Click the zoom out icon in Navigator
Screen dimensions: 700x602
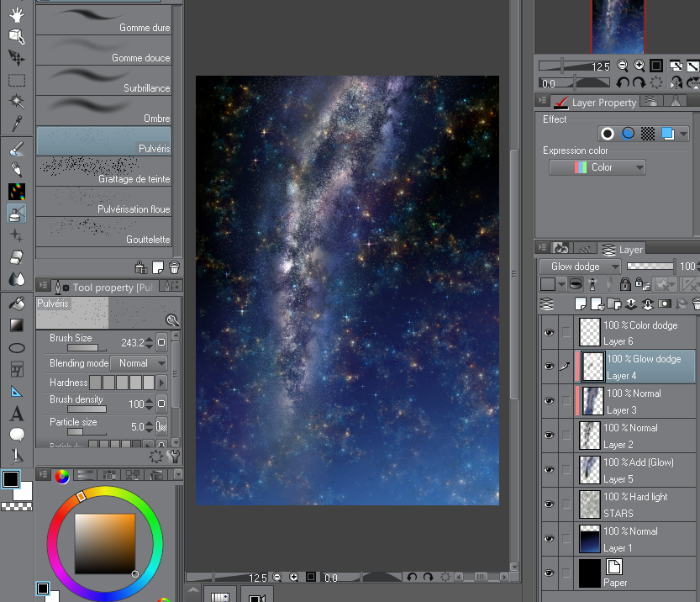(623, 66)
